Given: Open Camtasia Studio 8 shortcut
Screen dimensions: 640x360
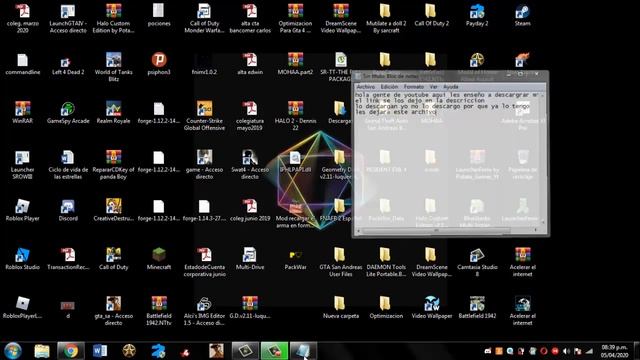Looking at the screenshot, I should (477, 262).
